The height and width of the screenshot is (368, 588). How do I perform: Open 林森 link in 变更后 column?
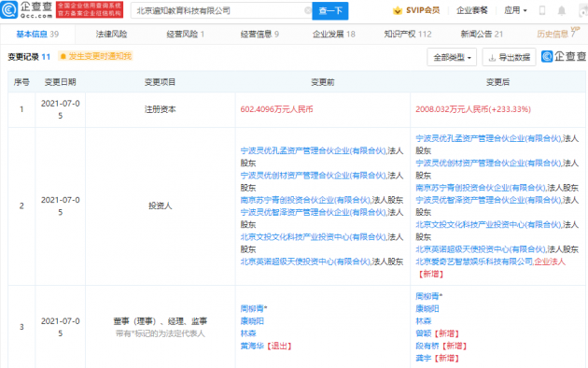(423, 321)
